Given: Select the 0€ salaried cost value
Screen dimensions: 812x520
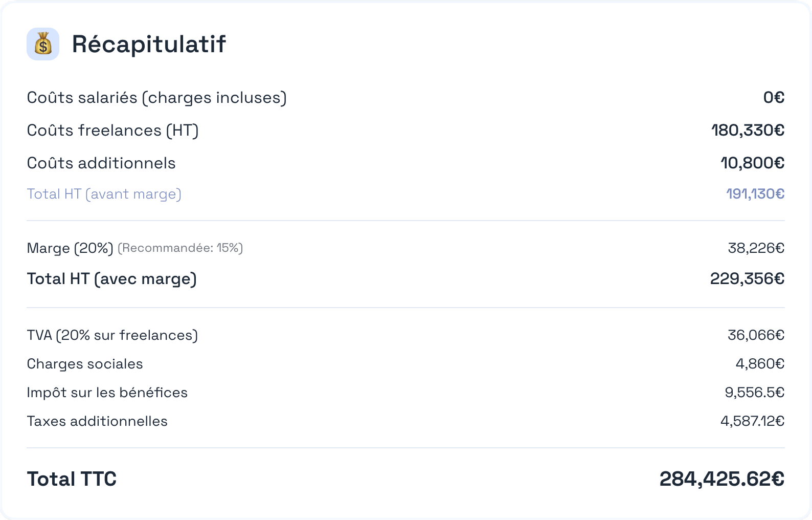Looking at the screenshot, I should point(774,97).
